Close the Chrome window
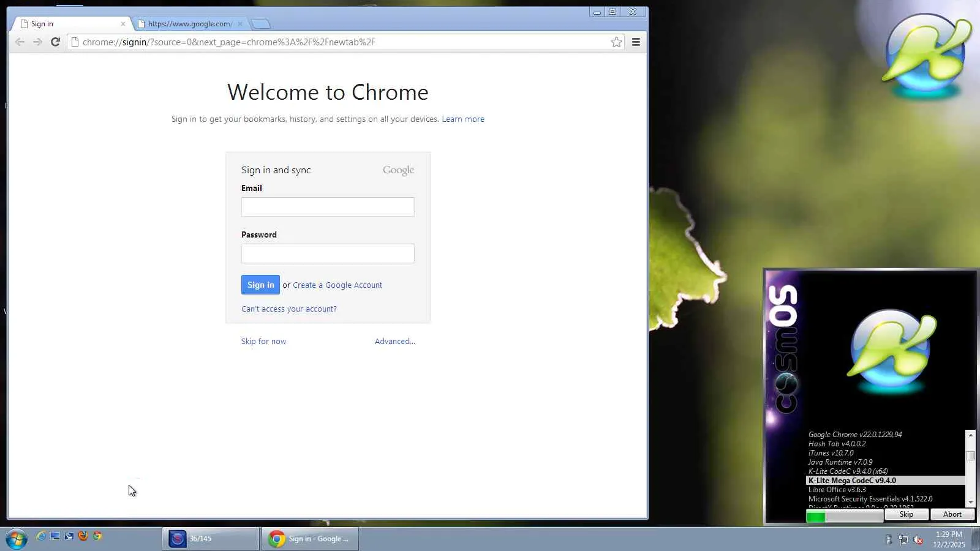980x551 pixels. click(x=633, y=12)
